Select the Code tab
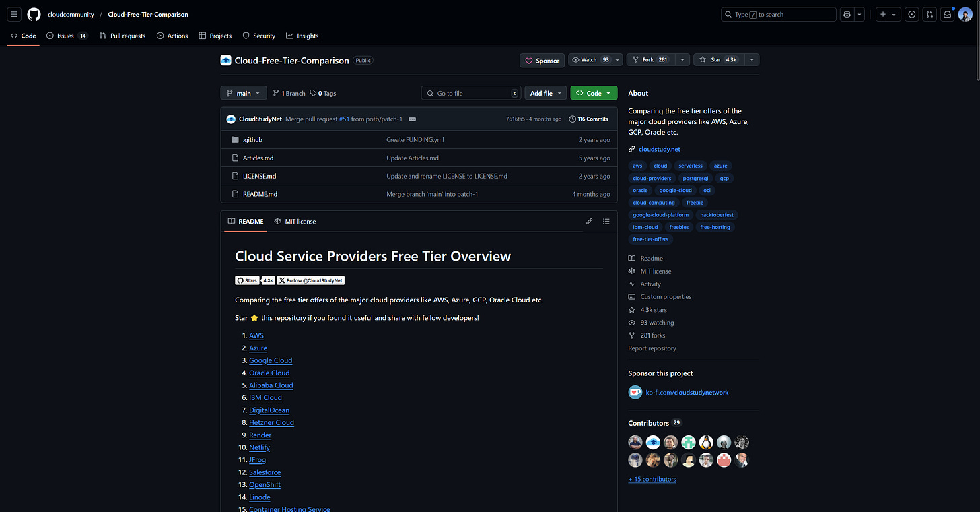980x512 pixels. point(24,36)
